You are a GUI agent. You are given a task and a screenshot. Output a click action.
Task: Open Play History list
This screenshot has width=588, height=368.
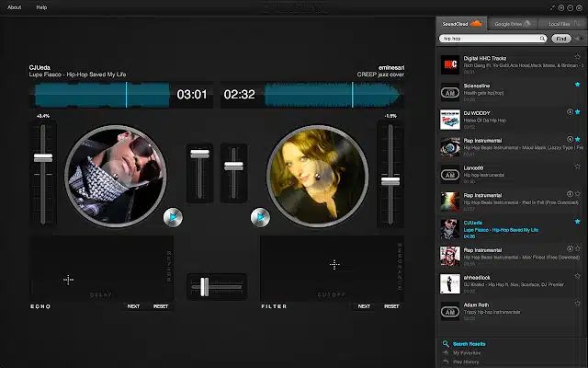click(466, 362)
